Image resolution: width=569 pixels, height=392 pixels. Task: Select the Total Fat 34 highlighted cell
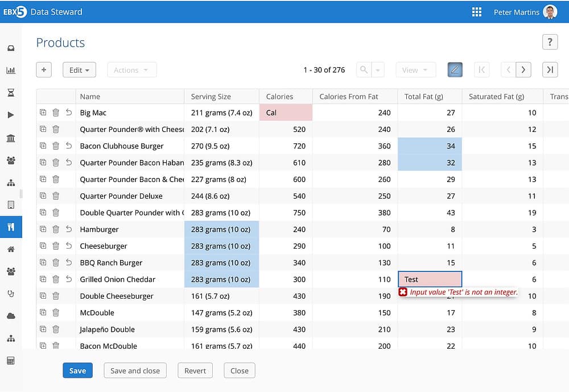[430, 146]
